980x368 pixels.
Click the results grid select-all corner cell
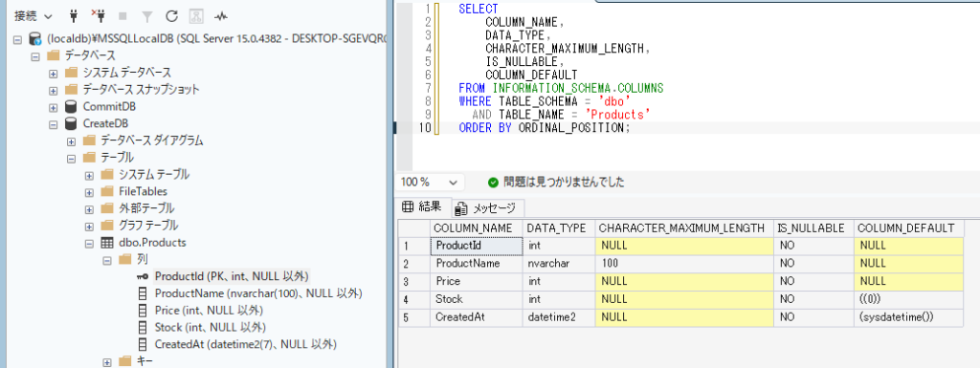(x=414, y=227)
